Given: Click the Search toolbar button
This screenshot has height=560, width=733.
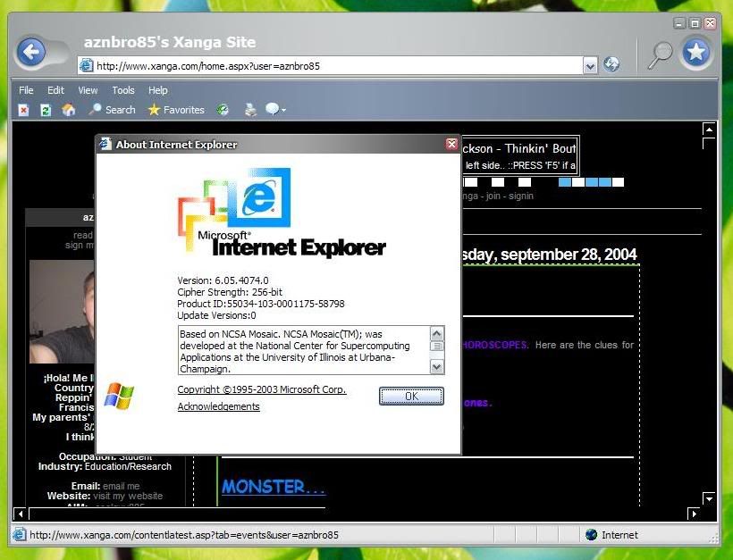Looking at the screenshot, I should coord(113,110).
